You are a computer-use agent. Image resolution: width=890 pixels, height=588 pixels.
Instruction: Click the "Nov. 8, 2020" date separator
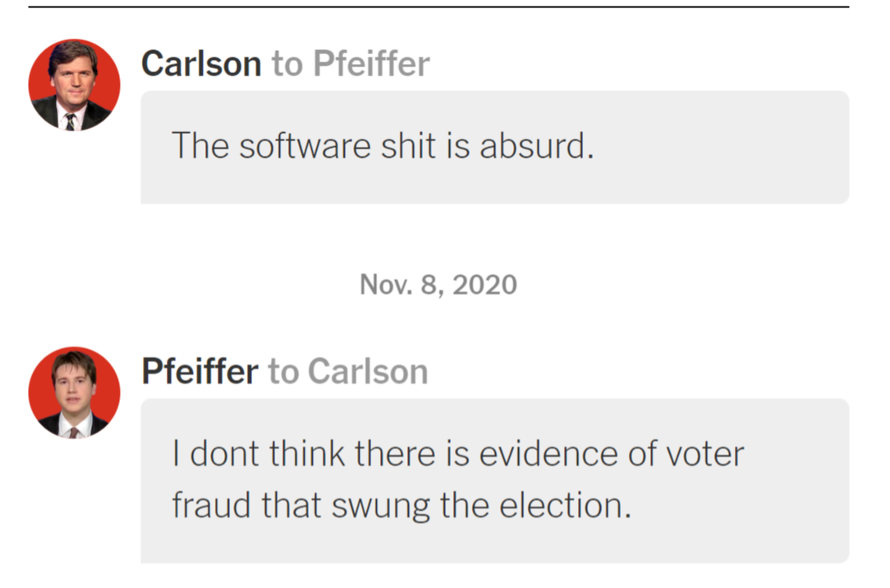click(x=438, y=284)
